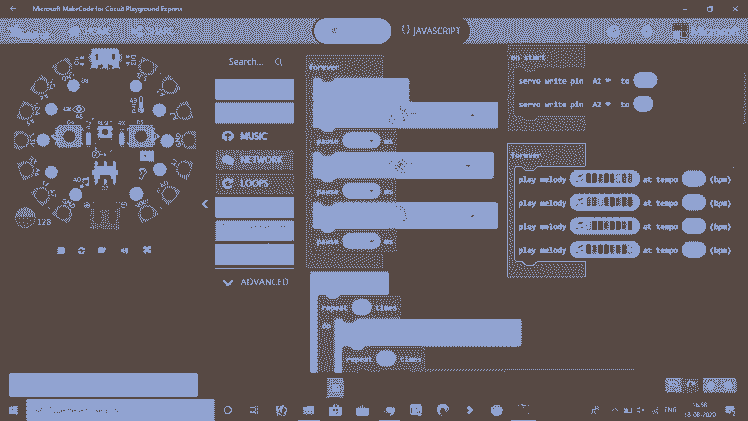Mute the simulator audio

pyautogui.click(x=125, y=250)
